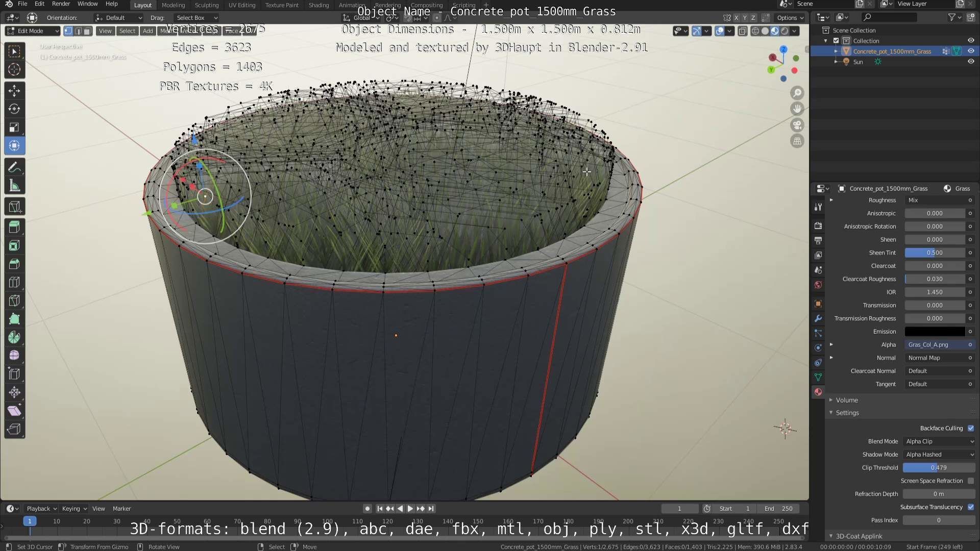This screenshot has width=980, height=551.
Task: Toggle the camera view gizmo button
Action: click(x=797, y=125)
